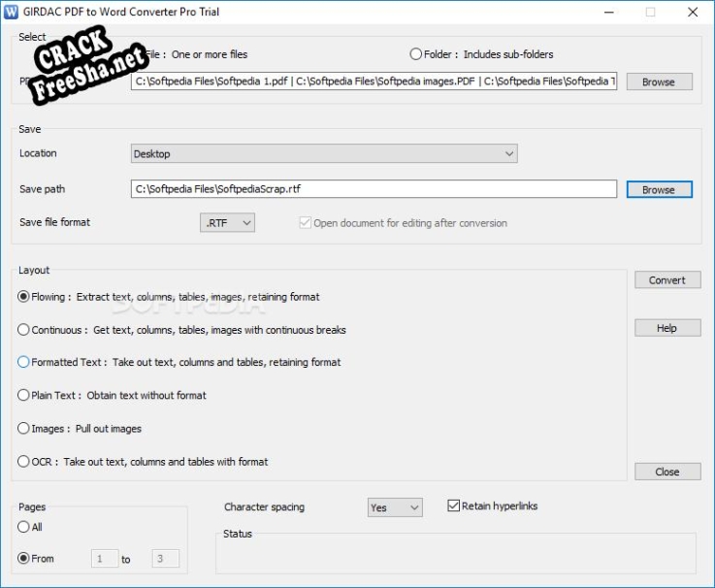The height and width of the screenshot is (588, 715).
Task: Select the Flowing layout option
Action: [24, 297]
